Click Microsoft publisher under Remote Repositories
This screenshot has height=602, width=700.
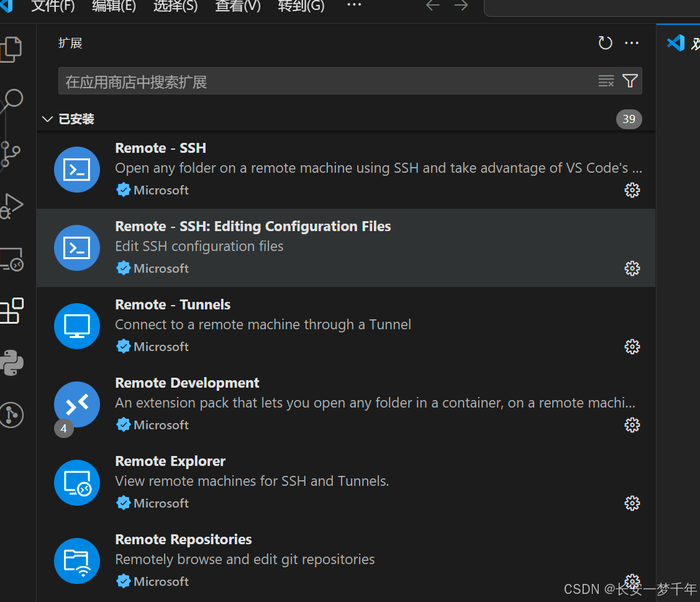[161, 581]
